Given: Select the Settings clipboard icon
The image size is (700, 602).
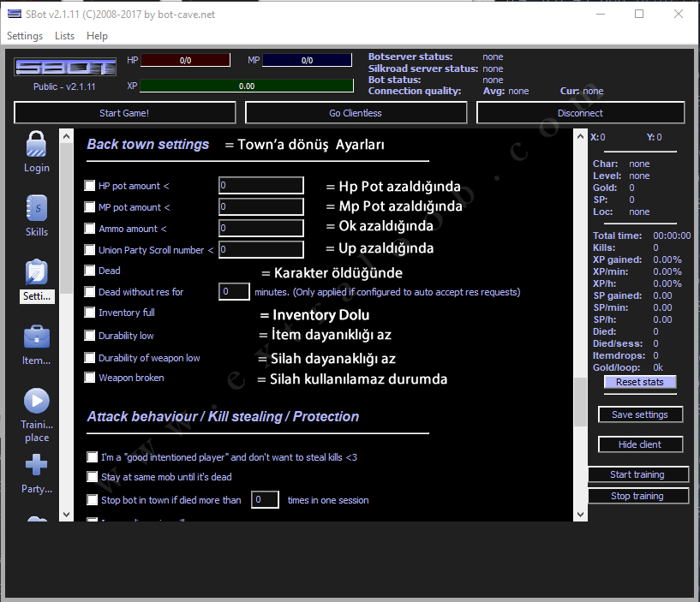Looking at the screenshot, I should pos(36,271).
